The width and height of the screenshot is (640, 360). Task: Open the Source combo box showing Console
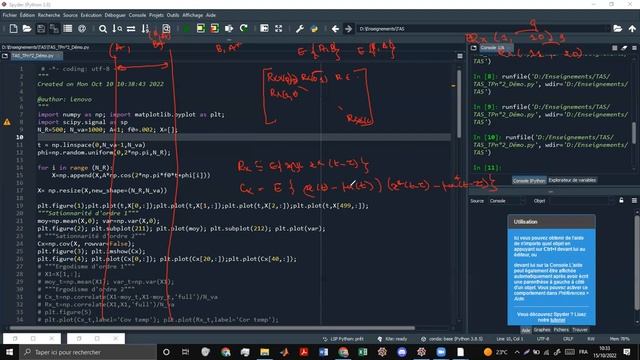click(x=506, y=201)
